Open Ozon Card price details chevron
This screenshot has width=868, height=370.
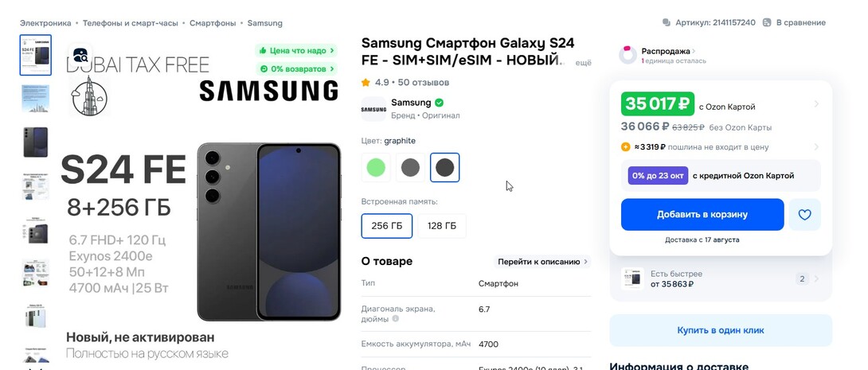[x=816, y=104]
